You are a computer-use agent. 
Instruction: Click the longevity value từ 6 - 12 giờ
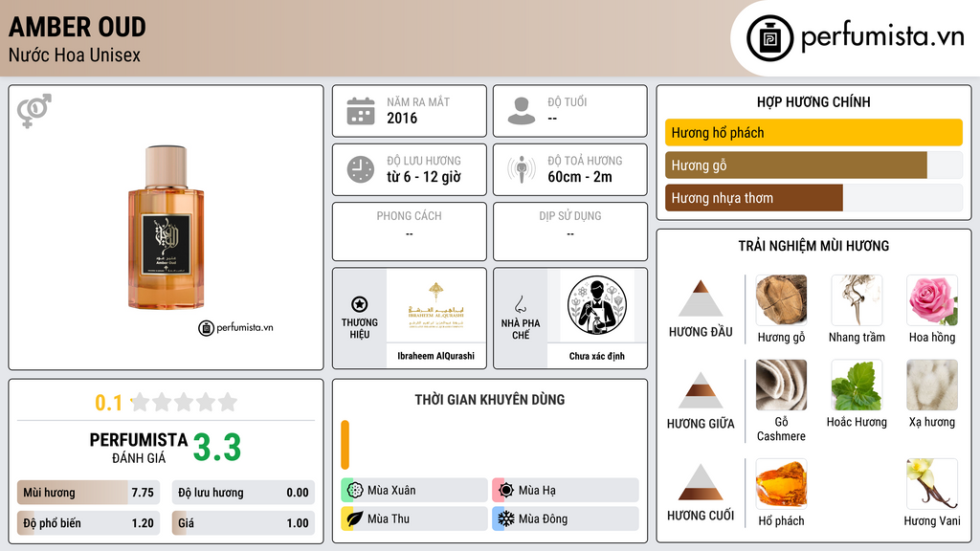[x=424, y=177]
